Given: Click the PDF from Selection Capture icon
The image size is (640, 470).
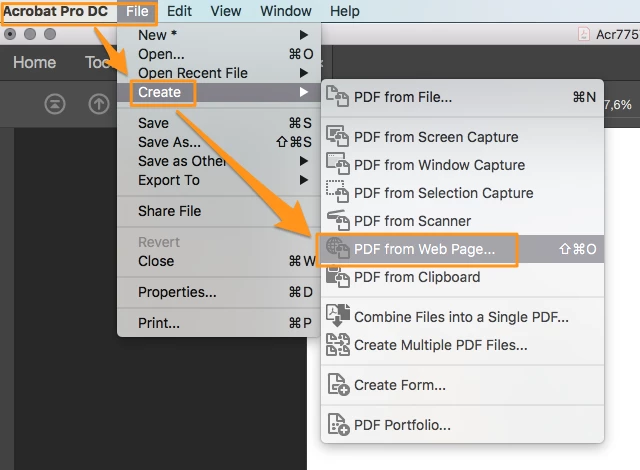Looking at the screenshot, I should (337, 192).
